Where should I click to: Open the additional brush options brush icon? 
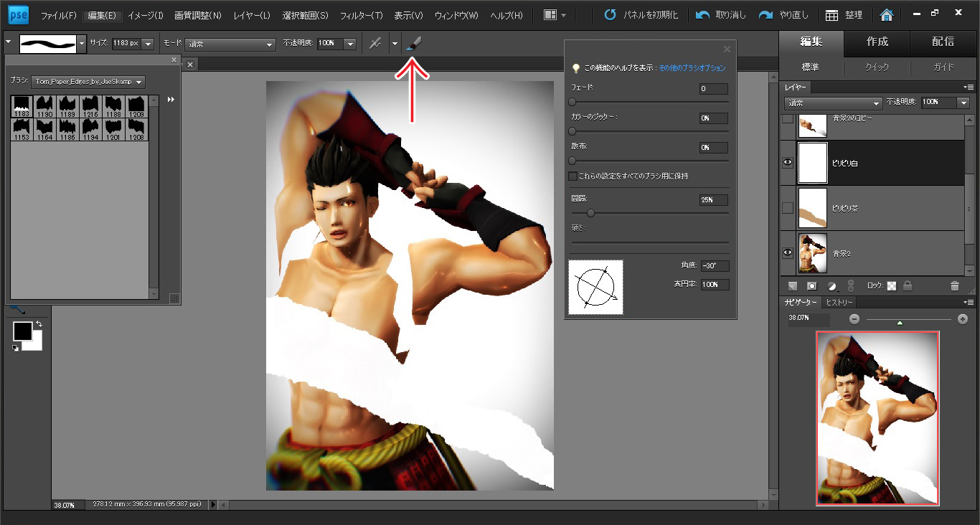click(x=413, y=44)
